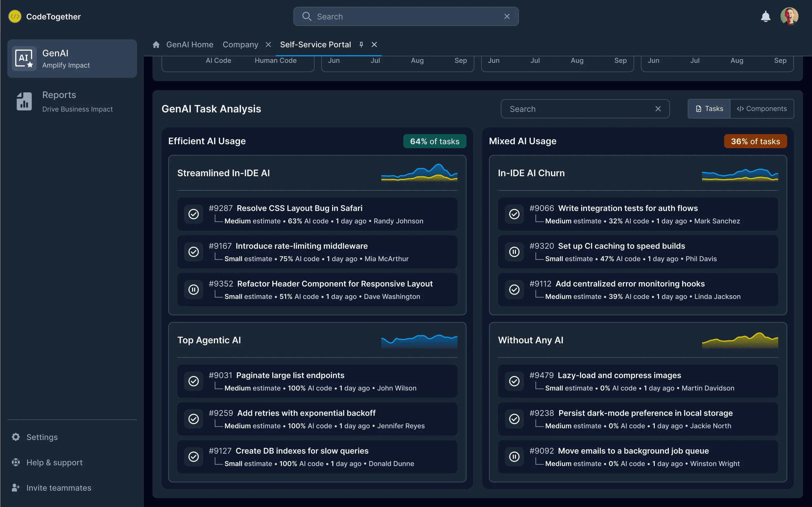Screen dimensions: 812x507
Task: Toggle completed check on task #9287
Action: (x=194, y=214)
